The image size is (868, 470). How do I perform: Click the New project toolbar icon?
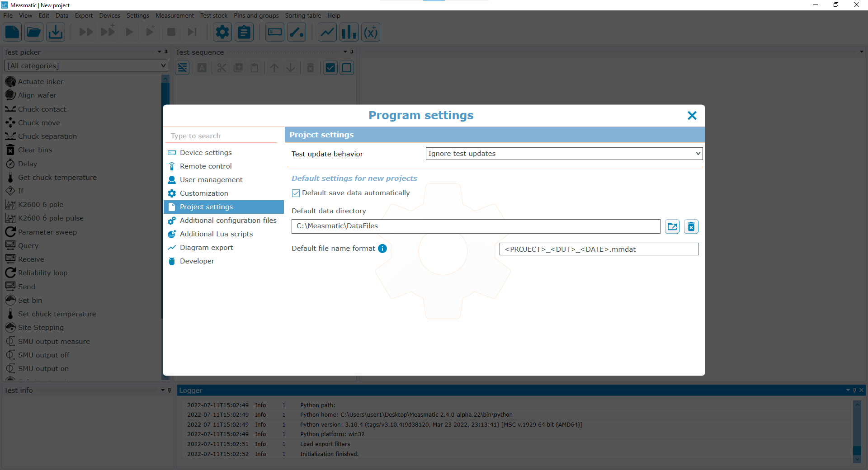point(12,32)
